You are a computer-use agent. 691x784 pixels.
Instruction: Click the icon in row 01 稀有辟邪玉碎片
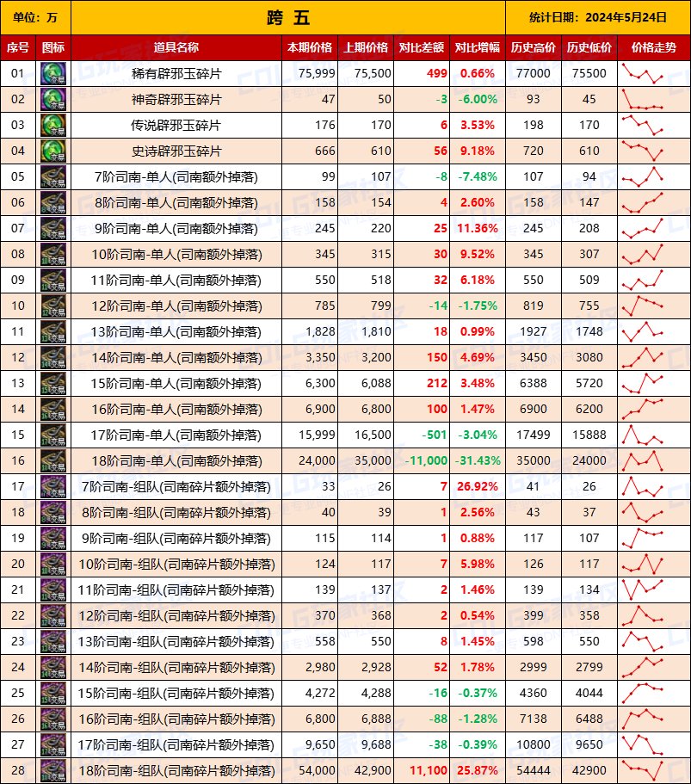click(x=53, y=73)
